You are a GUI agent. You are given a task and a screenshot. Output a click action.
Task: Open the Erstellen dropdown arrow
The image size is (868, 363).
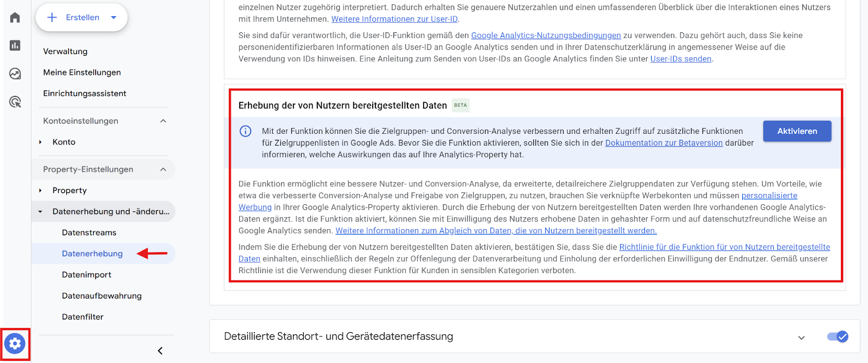pyautogui.click(x=113, y=17)
